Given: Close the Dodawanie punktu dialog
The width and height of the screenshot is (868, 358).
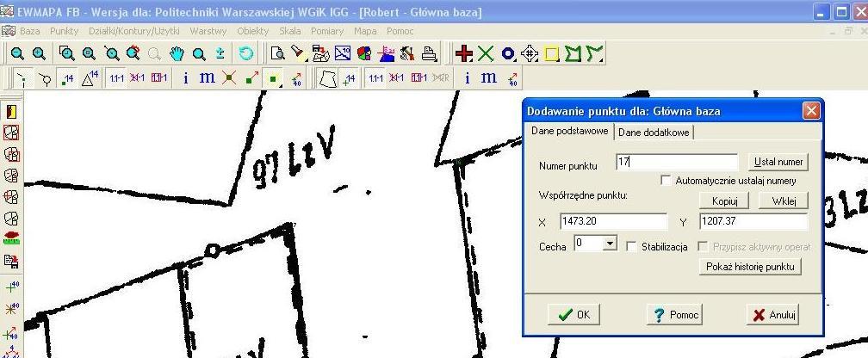Looking at the screenshot, I should [x=811, y=111].
